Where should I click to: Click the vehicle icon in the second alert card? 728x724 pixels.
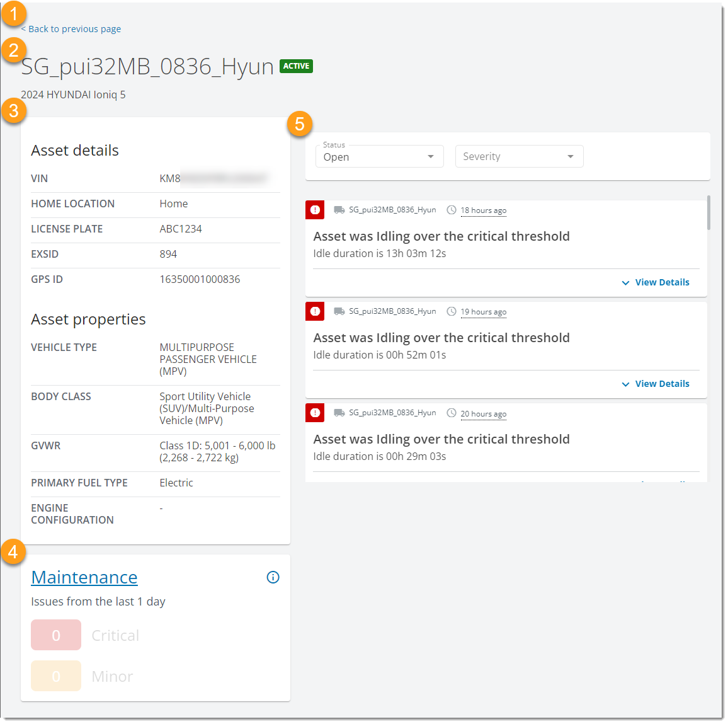(x=339, y=311)
